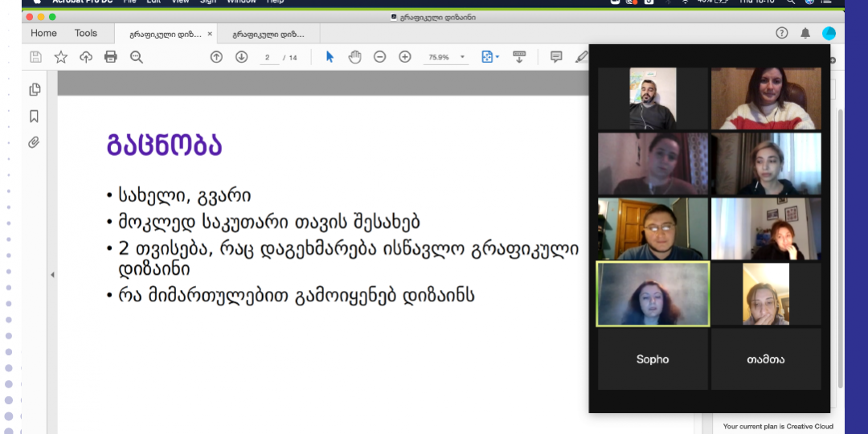
Task: Switch to the Tools tab
Action: point(86,33)
